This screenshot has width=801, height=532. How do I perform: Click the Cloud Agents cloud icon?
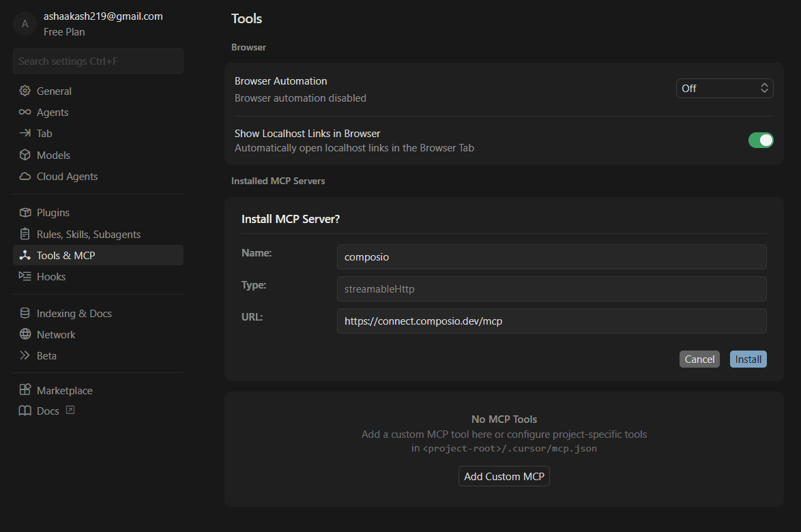25,176
